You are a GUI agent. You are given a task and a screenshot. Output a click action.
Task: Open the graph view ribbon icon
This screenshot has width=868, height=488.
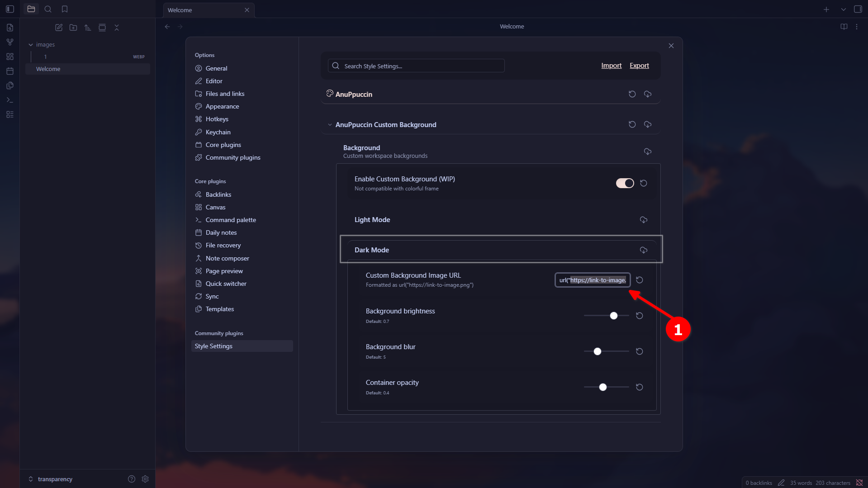(10, 42)
